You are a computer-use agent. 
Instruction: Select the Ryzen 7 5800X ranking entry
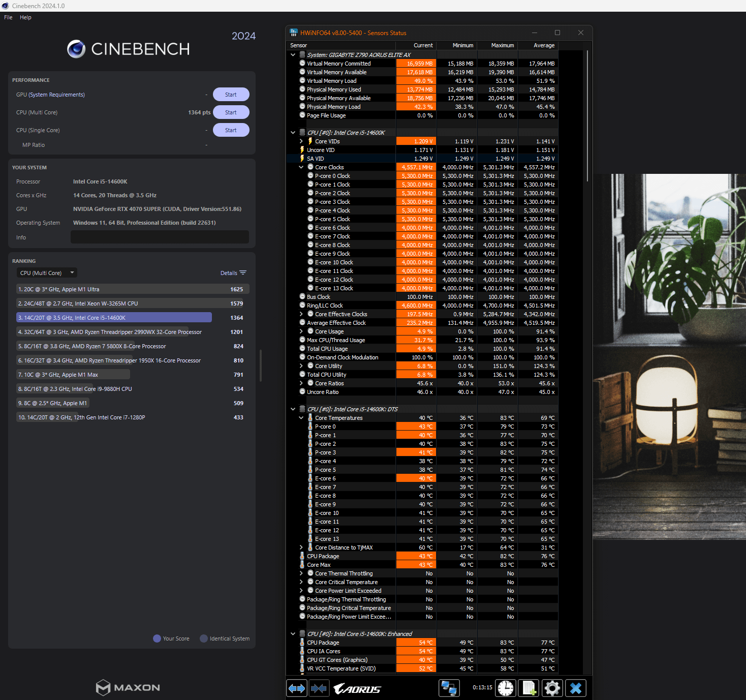(132, 346)
